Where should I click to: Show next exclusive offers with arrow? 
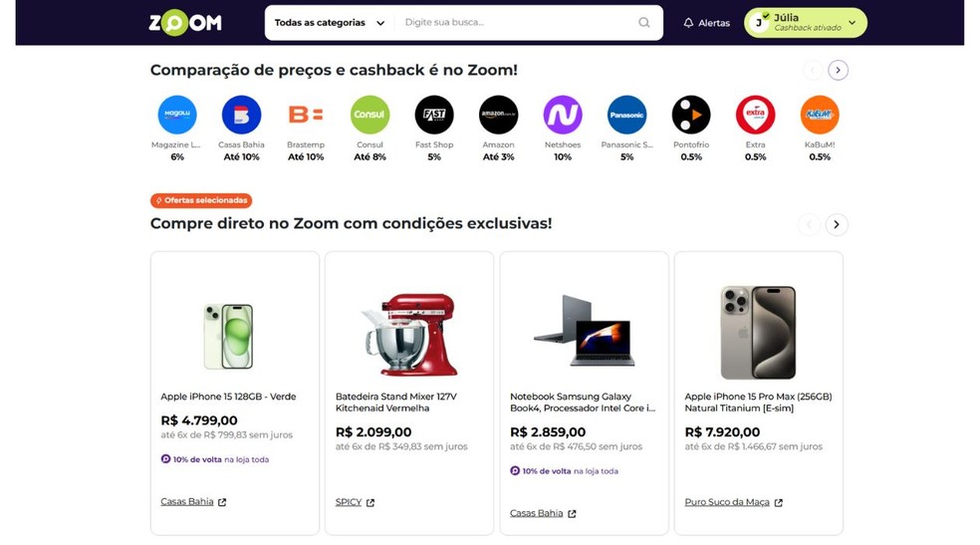837,225
